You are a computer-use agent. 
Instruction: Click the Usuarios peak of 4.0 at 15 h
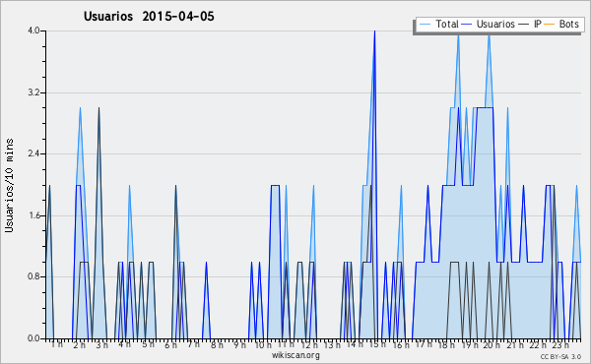point(374,31)
